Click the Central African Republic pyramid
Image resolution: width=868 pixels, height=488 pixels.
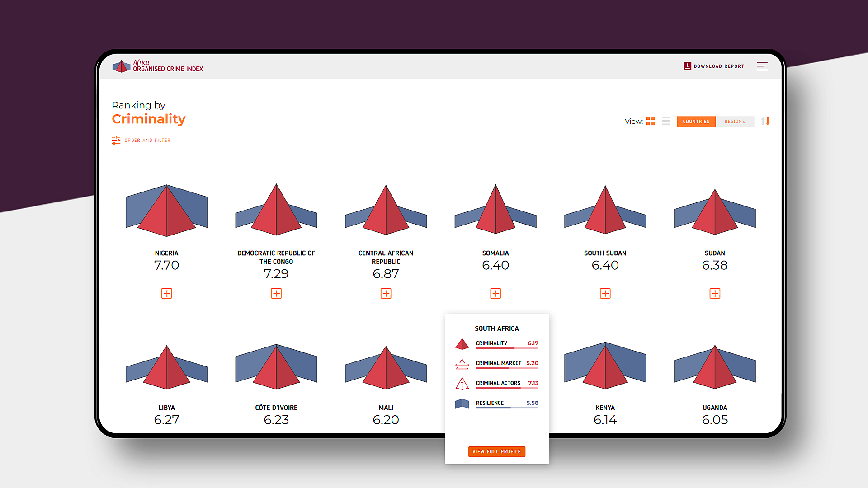[x=386, y=210]
